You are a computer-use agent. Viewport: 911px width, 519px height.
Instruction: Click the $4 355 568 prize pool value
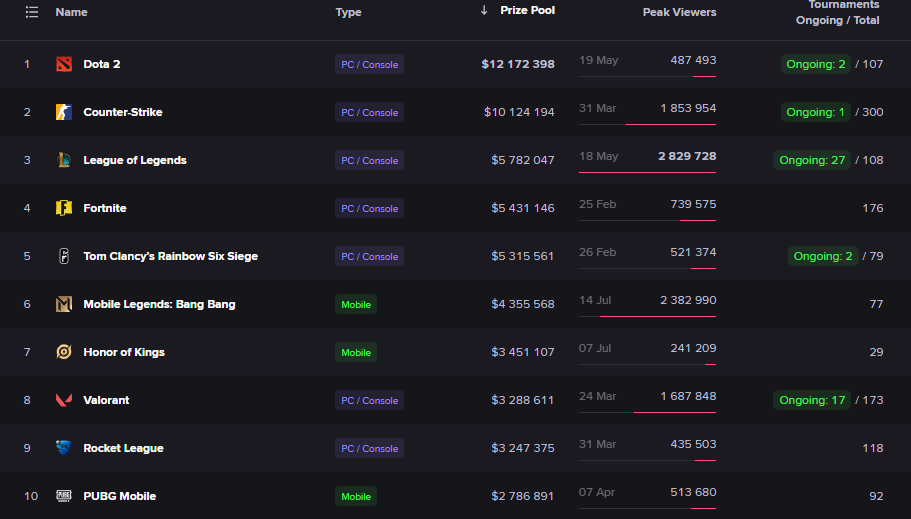[x=523, y=304]
